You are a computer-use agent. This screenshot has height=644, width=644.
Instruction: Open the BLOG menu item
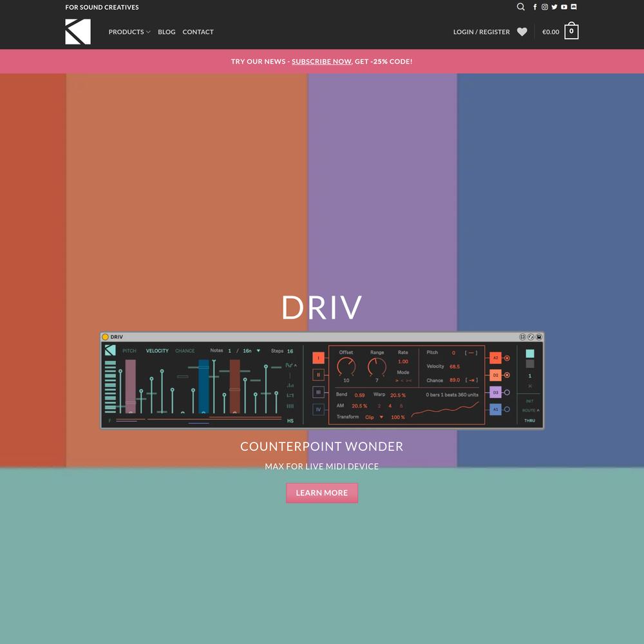tap(166, 32)
